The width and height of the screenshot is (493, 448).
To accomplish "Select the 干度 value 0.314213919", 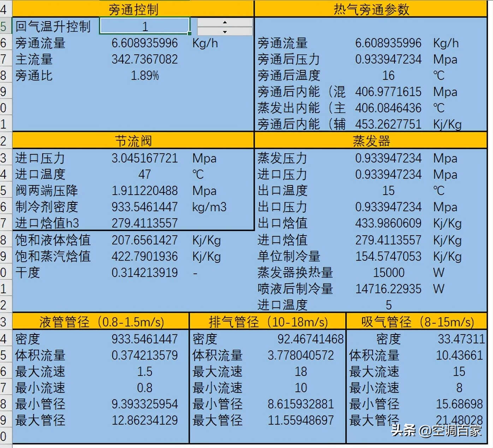I will click(145, 273).
